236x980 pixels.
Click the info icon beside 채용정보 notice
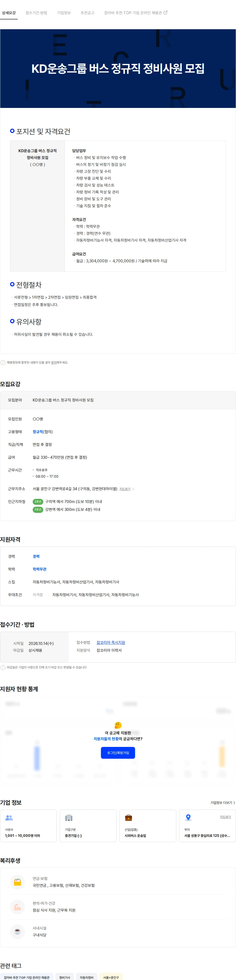[x=3, y=363]
